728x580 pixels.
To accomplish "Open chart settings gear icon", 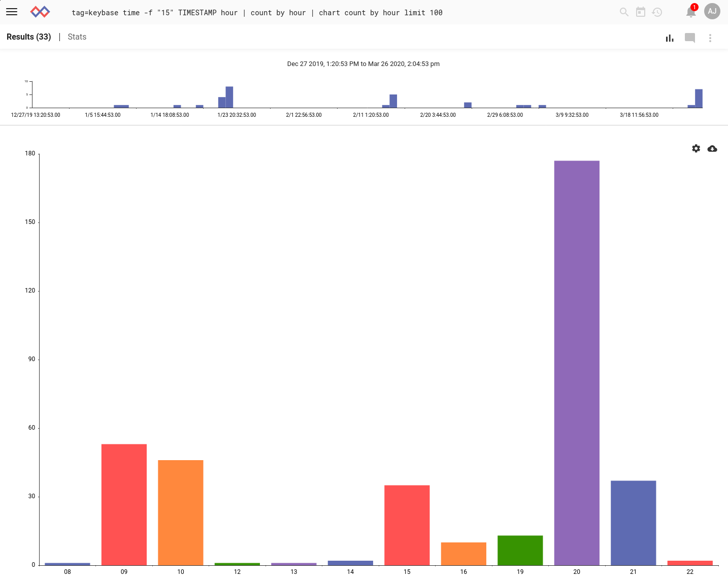I will [696, 148].
